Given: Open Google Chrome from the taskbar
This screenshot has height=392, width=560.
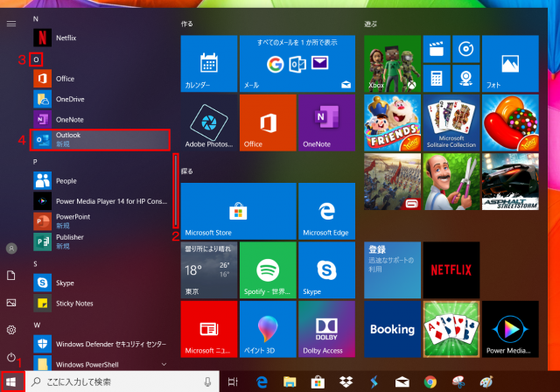Looking at the screenshot, I should point(430,381).
